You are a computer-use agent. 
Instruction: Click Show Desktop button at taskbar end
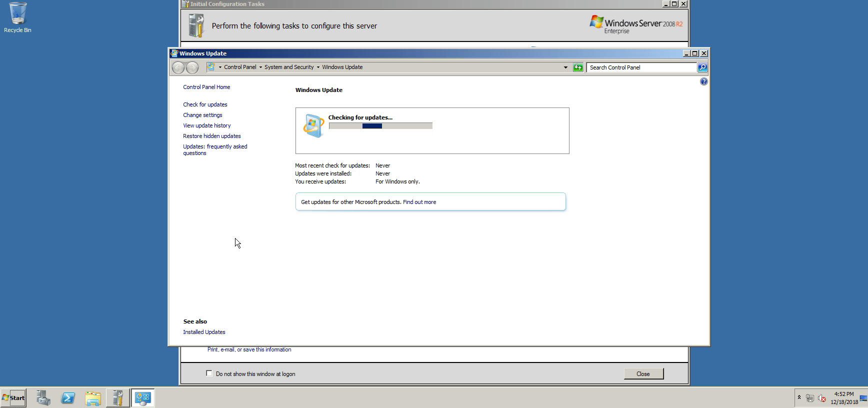coord(863,398)
